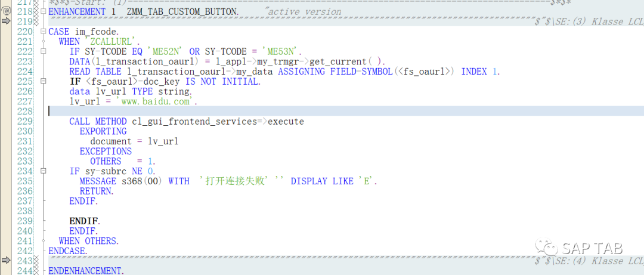Click the enhancement arrow icon beside line 219
The height and width of the screenshot is (275, 644).
(x=6, y=21)
